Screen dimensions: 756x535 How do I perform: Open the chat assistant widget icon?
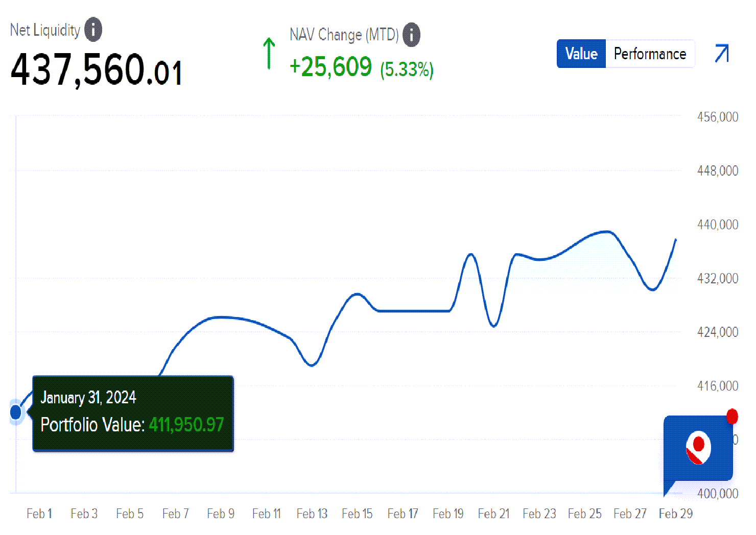[698, 449]
